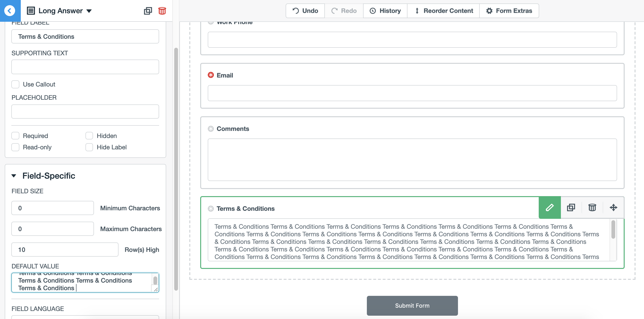This screenshot has width=644, height=319.
Task: Remove the Terms & Conditions field using trash icon
Action: coord(592,207)
